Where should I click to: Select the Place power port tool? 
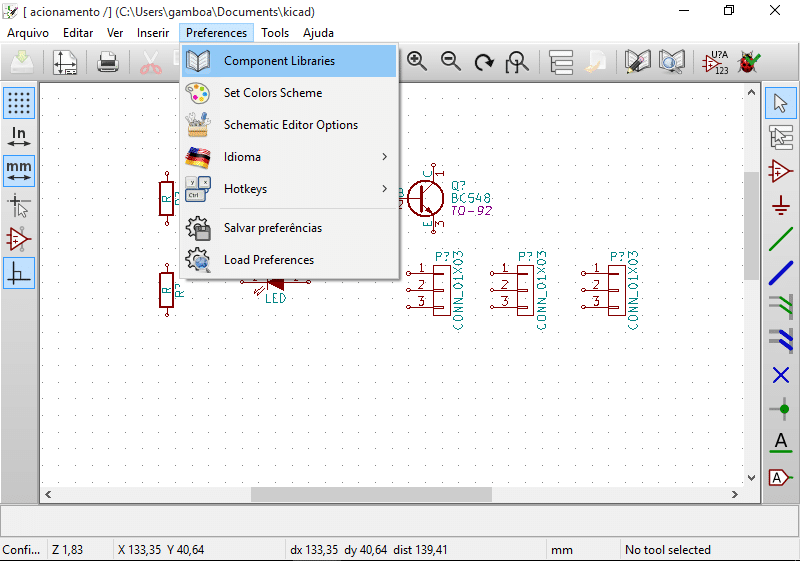coord(781,206)
